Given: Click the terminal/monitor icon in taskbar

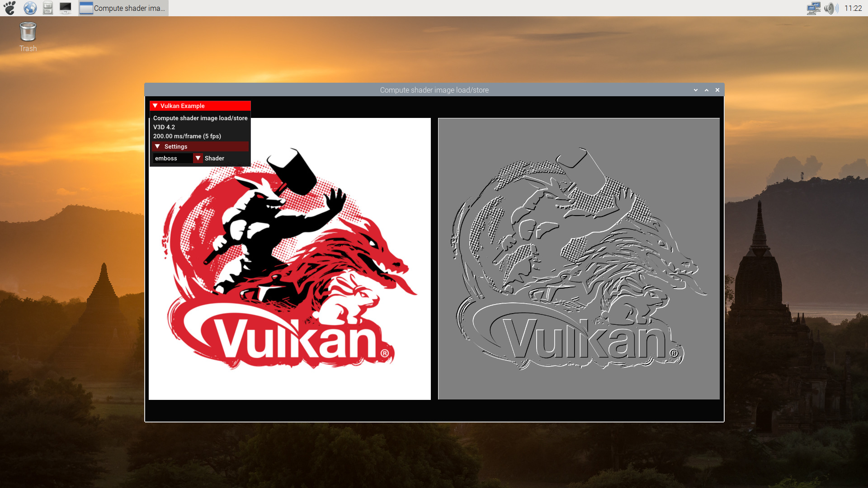Looking at the screenshot, I should [x=66, y=8].
